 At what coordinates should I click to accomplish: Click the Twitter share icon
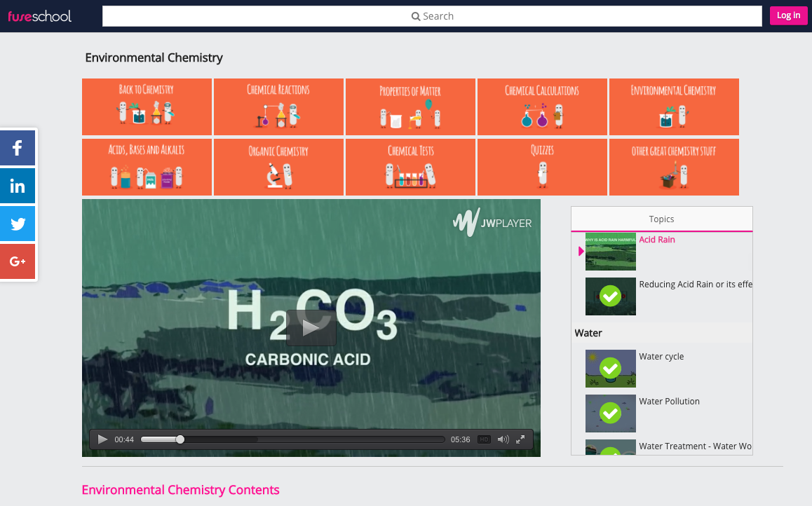point(18,224)
